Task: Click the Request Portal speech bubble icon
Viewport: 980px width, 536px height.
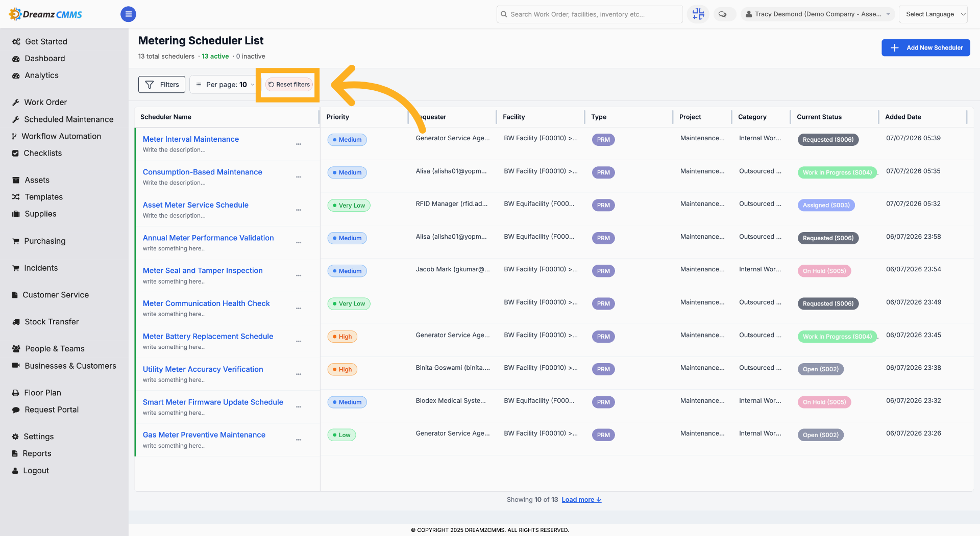Action: [x=16, y=410]
